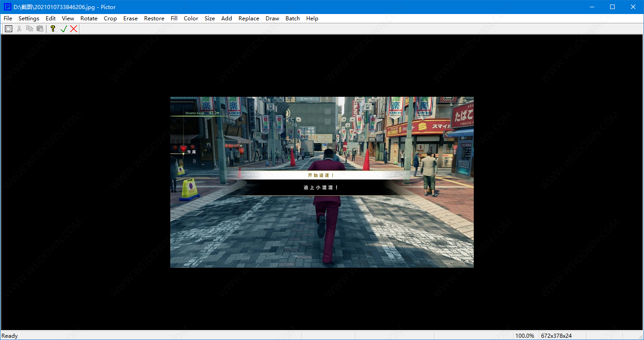Click the green checkmark accept icon
The width and height of the screenshot is (644, 340).
click(63, 28)
